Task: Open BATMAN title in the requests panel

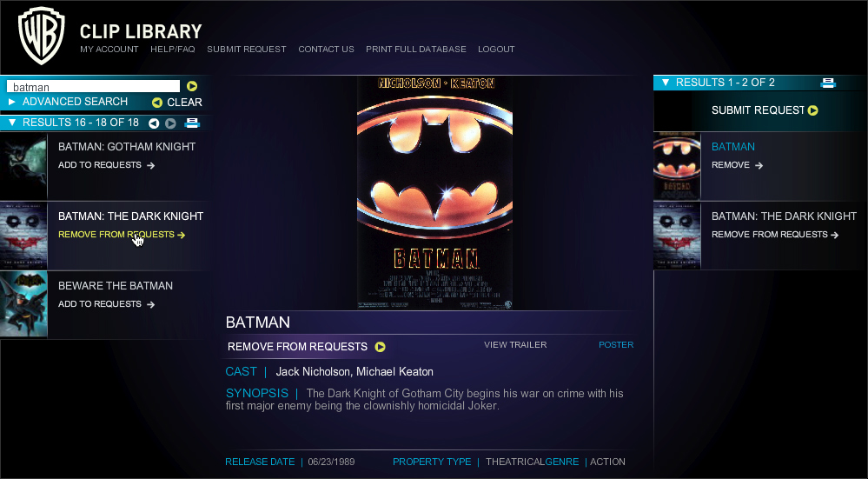Action: (x=733, y=147)
